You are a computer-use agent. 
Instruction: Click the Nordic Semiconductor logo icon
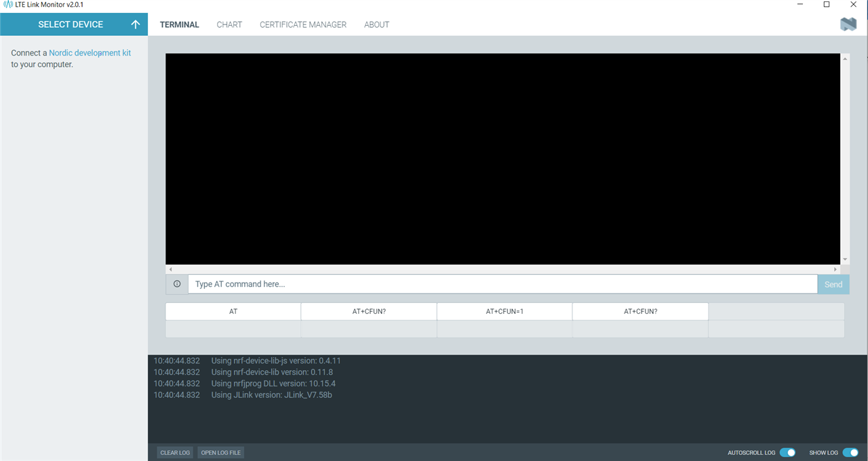pyautogui.click(x=848, y=24)
